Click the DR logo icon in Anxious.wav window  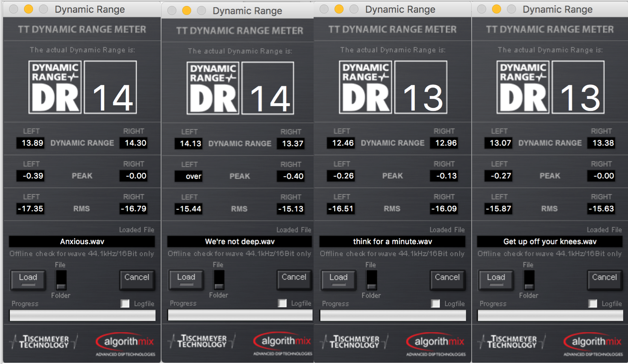click(55, 87)
